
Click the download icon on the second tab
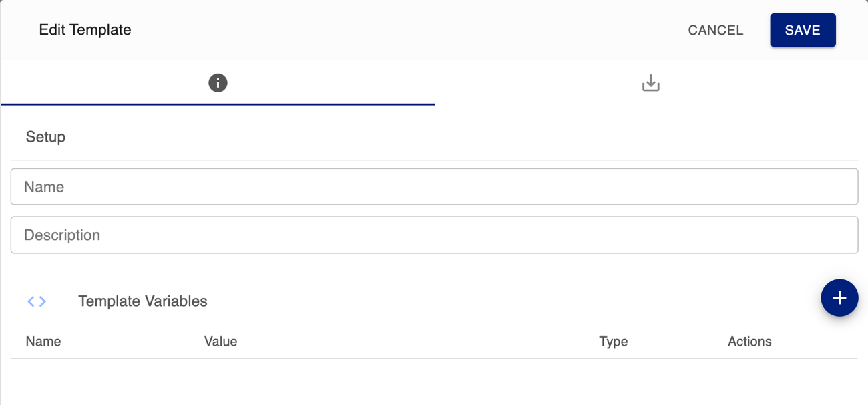pos(650,83)
